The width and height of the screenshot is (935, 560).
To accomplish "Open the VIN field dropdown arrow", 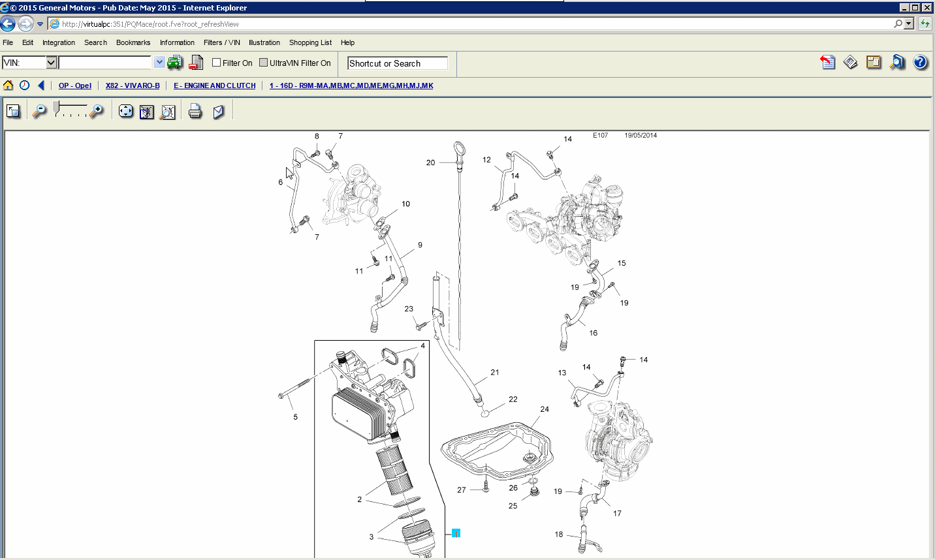I will [x=50, y=62].
